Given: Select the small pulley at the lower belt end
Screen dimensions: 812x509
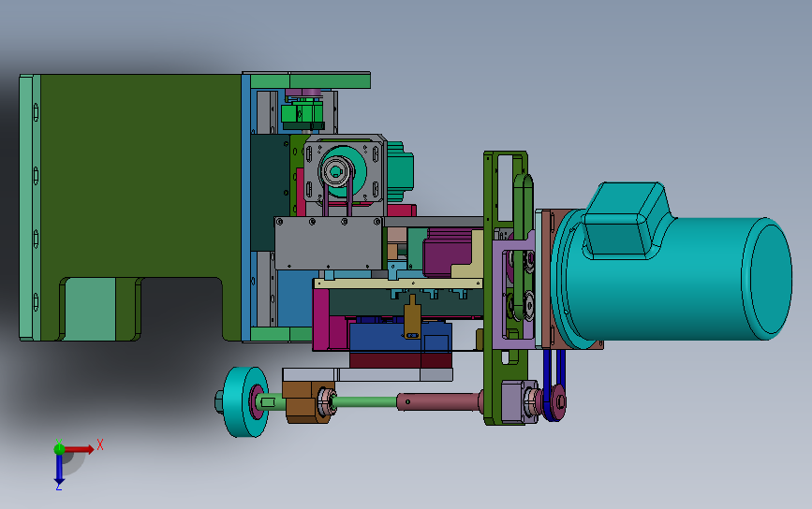Looking at the screenshot, I should coord(558,401).
